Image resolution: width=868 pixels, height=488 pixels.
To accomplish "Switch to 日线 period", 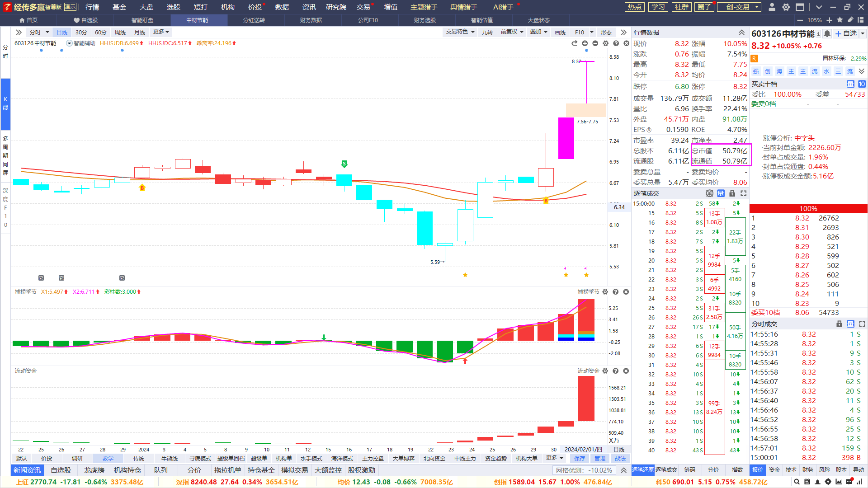I will pos(62,32).
